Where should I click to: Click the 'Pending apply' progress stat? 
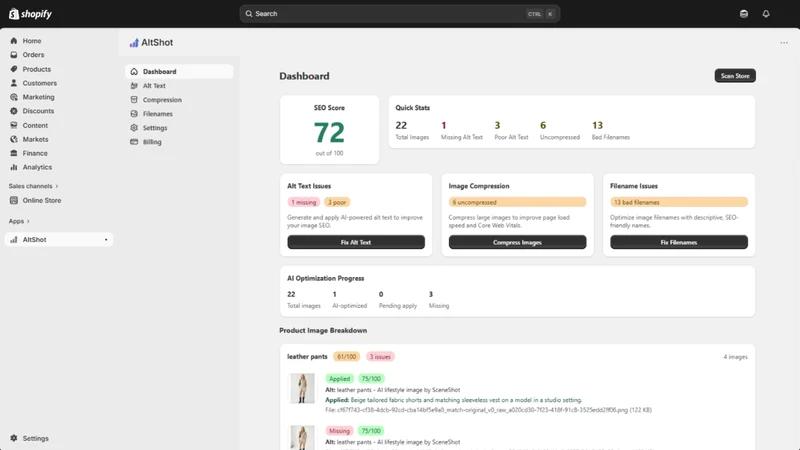[397, 299]
